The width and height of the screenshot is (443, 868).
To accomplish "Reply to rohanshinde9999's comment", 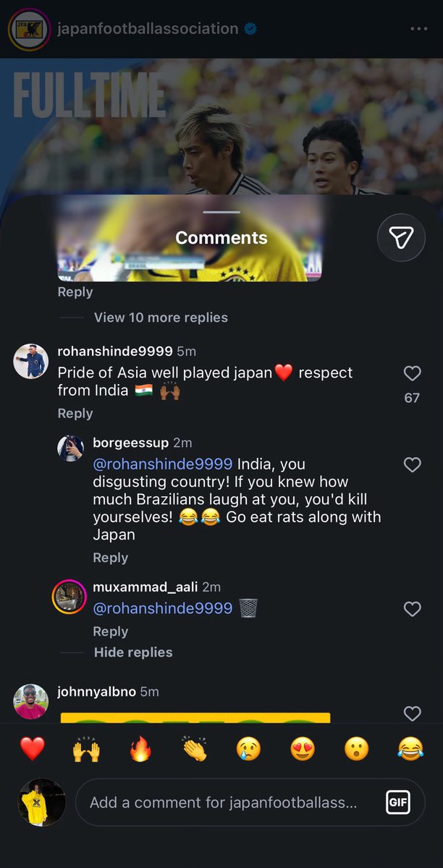I will 75,413.
